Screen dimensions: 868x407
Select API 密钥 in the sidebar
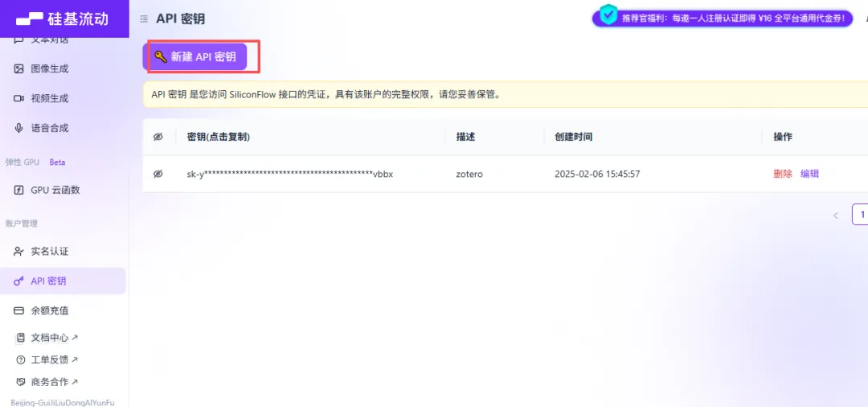click(x=63, y=281)
